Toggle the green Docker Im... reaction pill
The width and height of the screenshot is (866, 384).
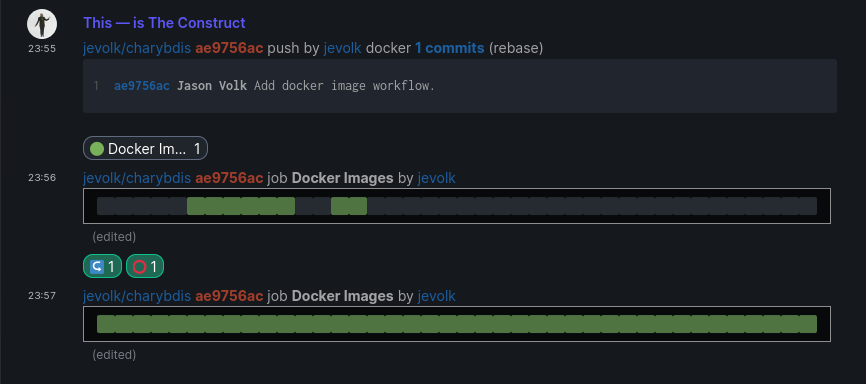click(x=145, y=148)
